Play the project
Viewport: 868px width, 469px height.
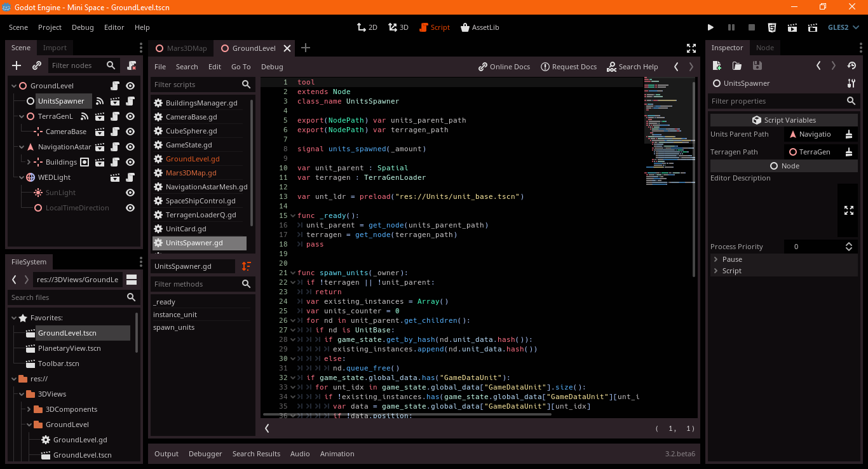point(710,27)
